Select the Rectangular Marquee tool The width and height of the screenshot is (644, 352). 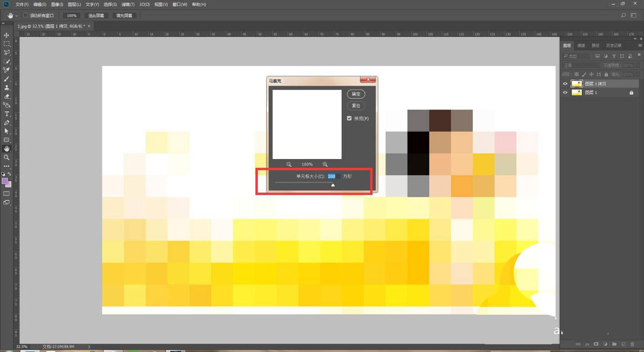[6, 44]
